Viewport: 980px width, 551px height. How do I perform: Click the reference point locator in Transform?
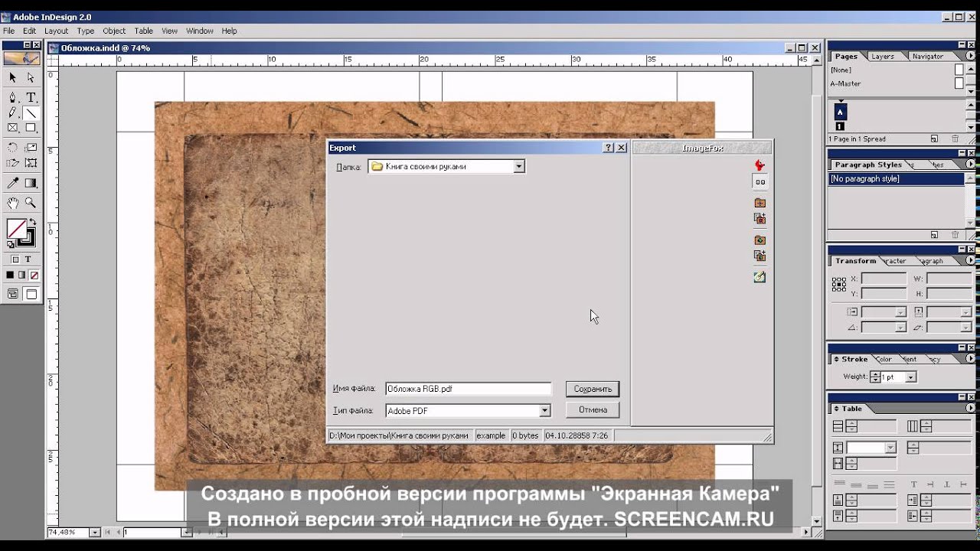click(x=839, y=285)
